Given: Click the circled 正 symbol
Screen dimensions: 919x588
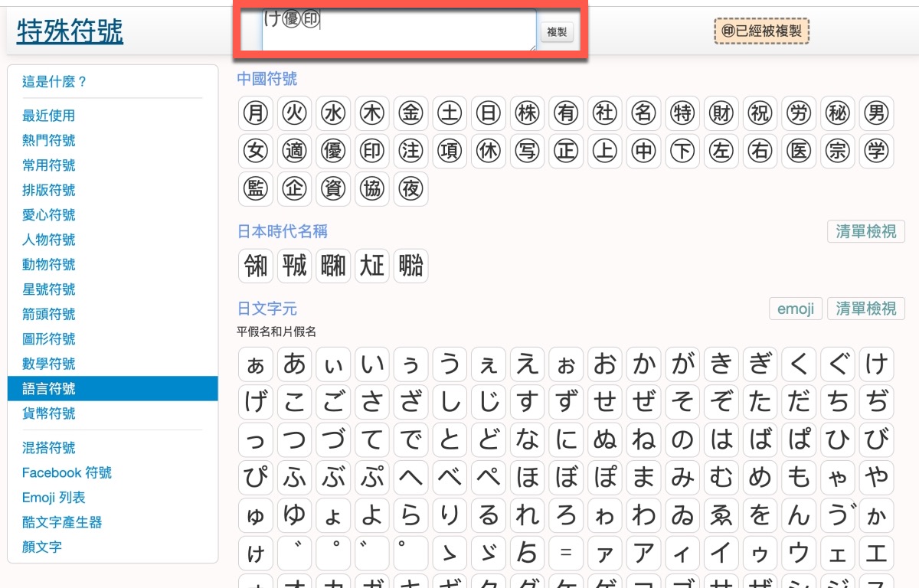Looking at the screenshot, I should tap(567, 152).
